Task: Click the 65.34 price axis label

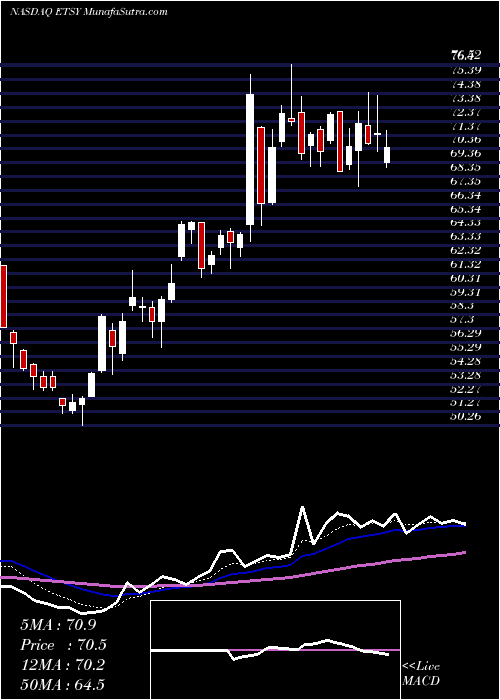Action: coord(466,208)
